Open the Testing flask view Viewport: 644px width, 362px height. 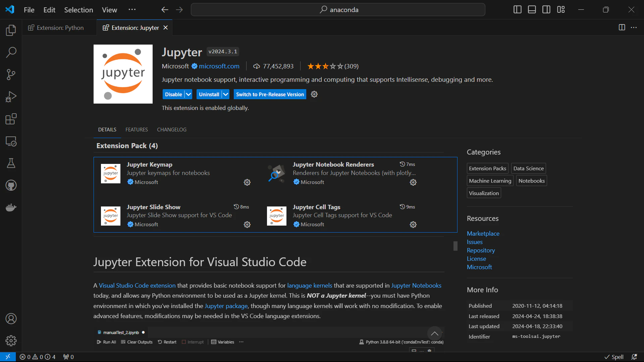[x=11, y=163]
